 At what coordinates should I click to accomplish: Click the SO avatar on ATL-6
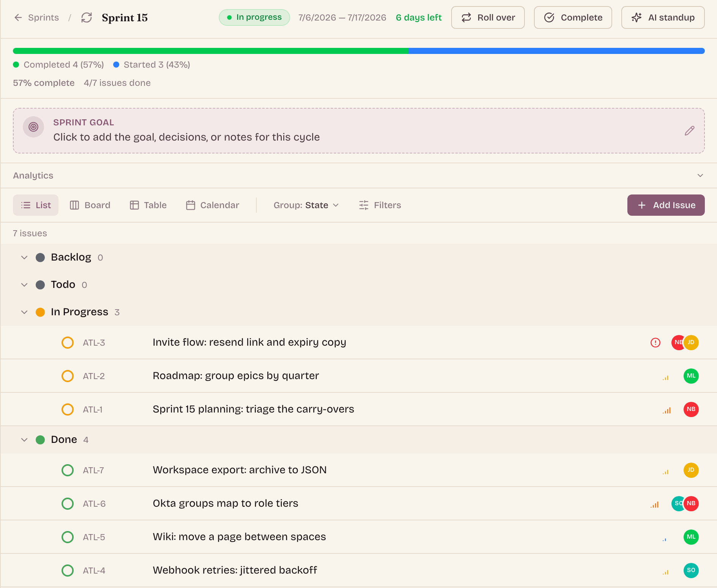click(677, 504)
